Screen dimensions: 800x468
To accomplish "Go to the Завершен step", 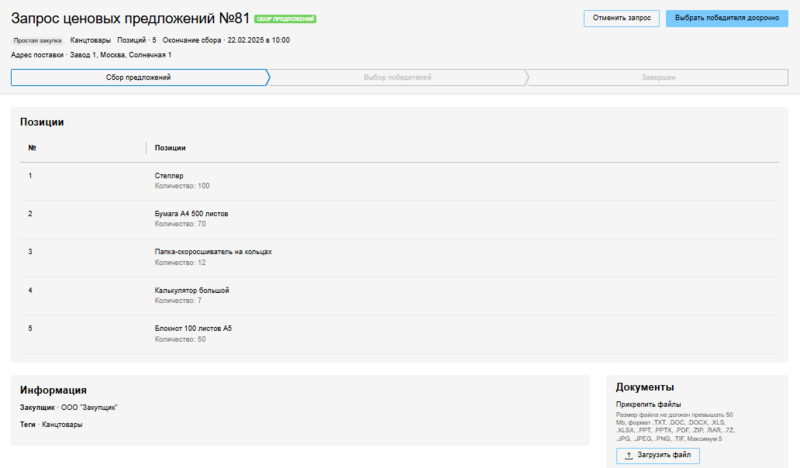I will pyautogui.click(x=658, y=77).
